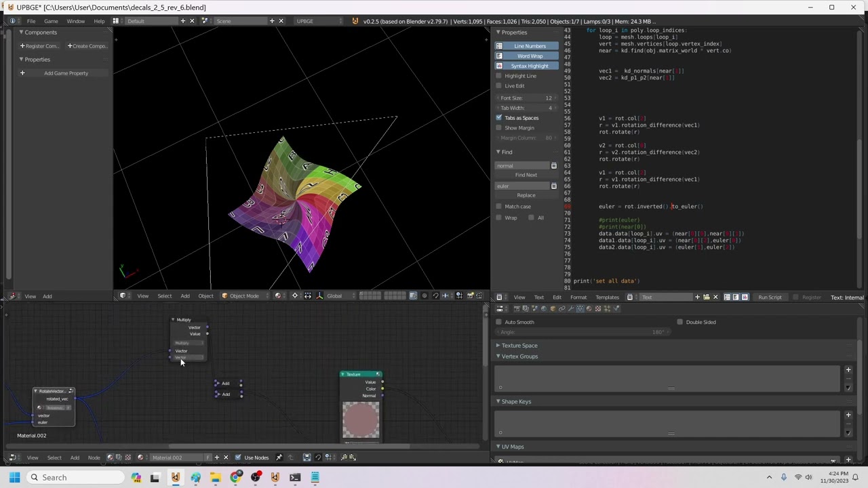Select the texture node tree type icon
868x488 pixels.
[127, 457]
